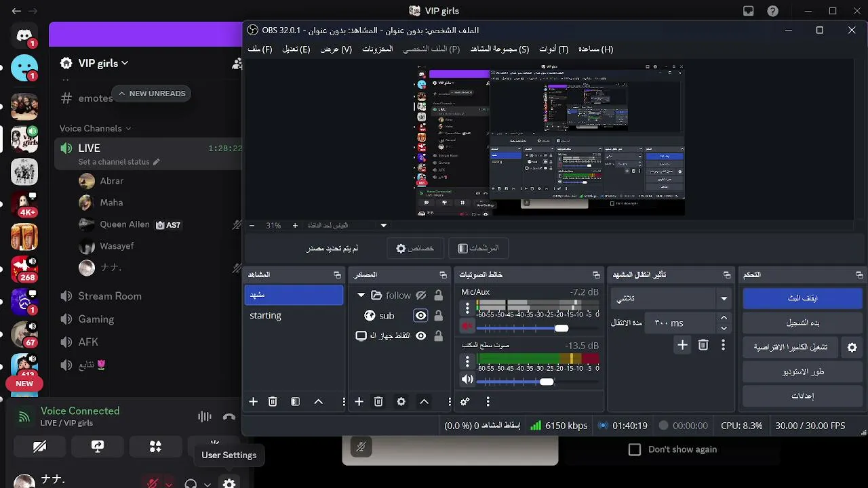The image size is (868, 488).
Task: Open Discord activities launcher button
Action: 155,447
